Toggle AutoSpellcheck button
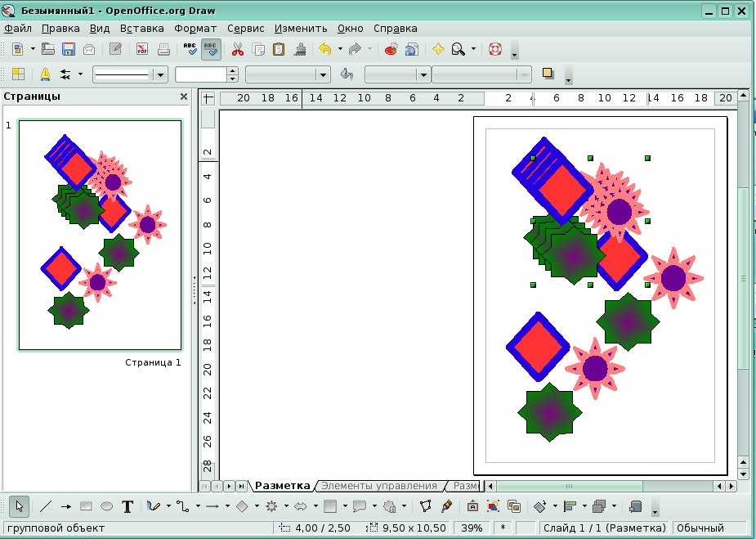The width and height of the screenshot is (756, 539). 211,49
